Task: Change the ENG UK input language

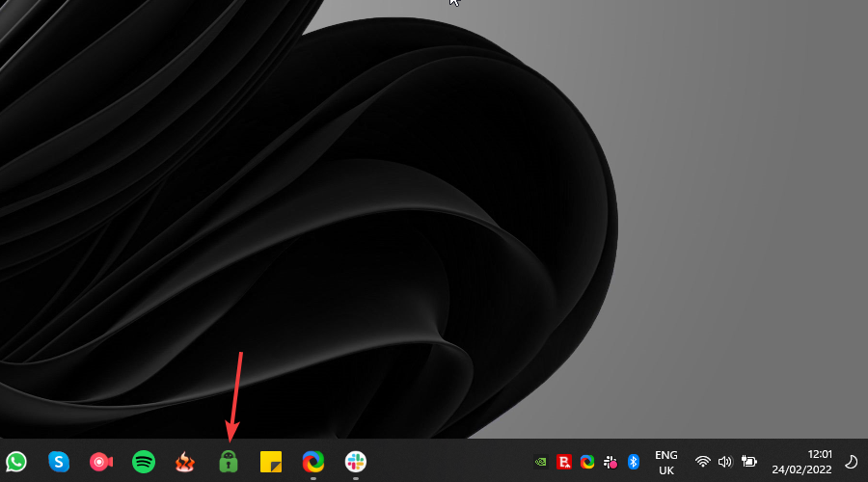Action: coord(665,462)
